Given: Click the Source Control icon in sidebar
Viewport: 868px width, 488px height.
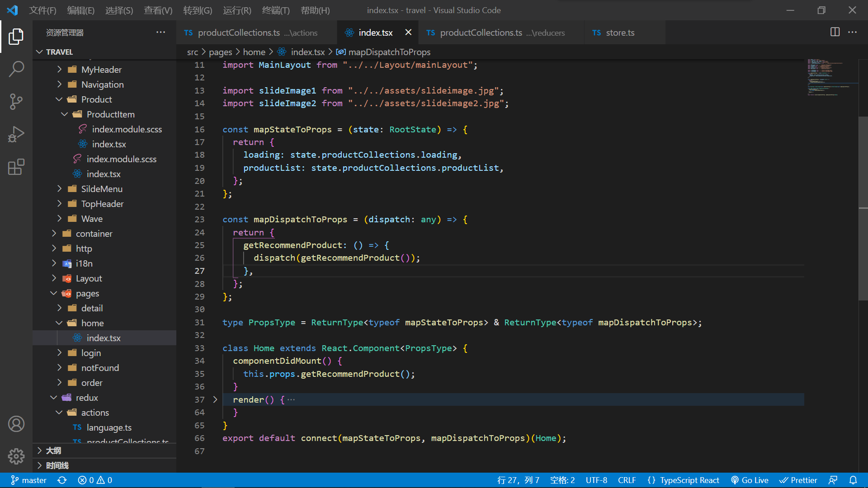Looking at the screenshot, I should pyautogui.click(x=16, y=101).
